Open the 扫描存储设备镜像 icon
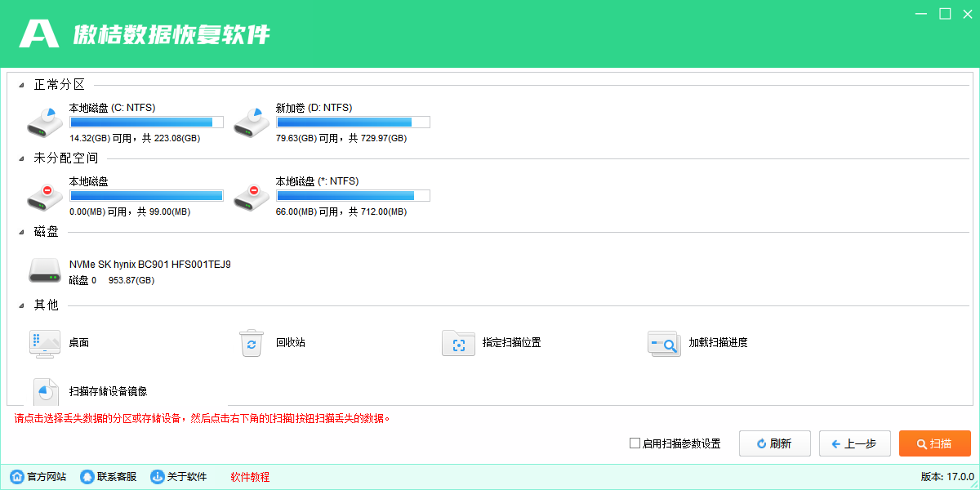Viewport: 980px width, 490px height. pos(45,391)
